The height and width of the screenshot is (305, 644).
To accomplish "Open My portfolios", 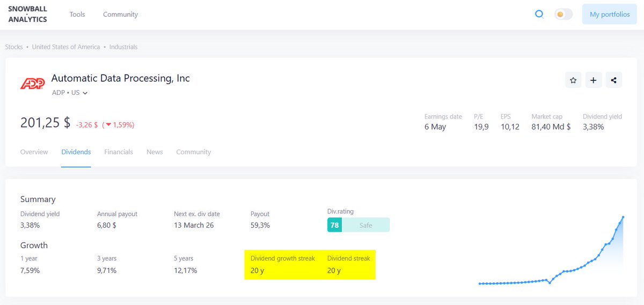I will pos(610,14).
